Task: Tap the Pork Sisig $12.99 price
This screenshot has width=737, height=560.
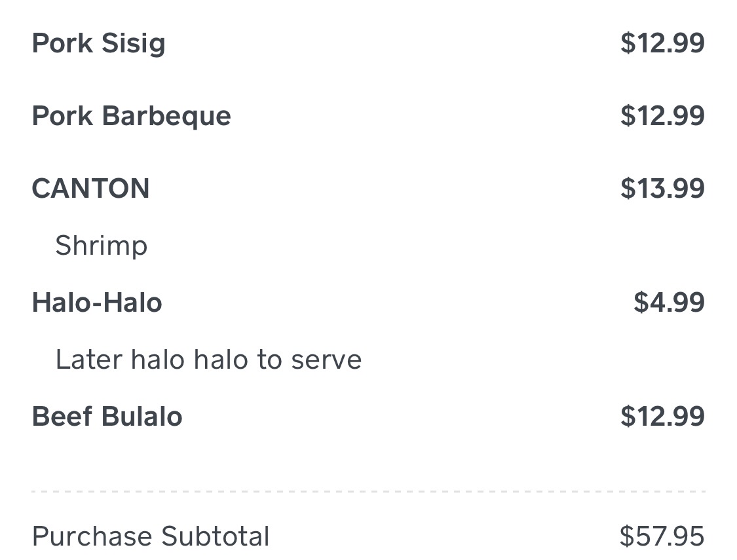Action: (x=662, y=43)
